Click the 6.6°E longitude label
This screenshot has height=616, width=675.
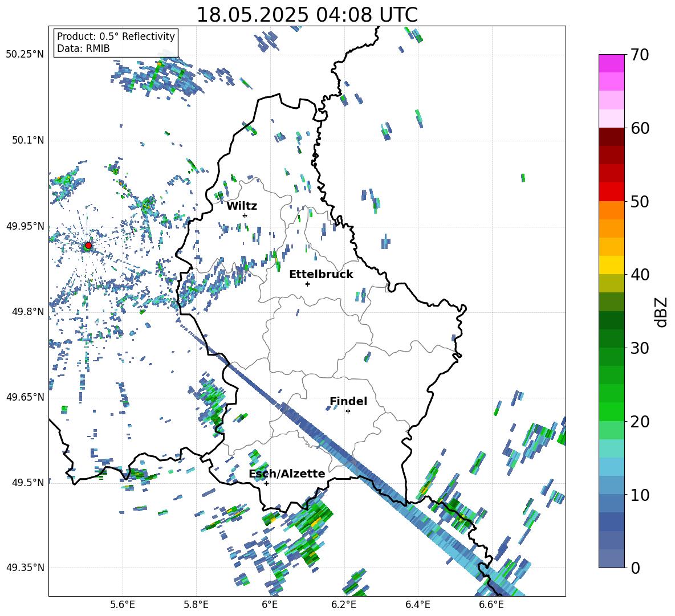491,605
